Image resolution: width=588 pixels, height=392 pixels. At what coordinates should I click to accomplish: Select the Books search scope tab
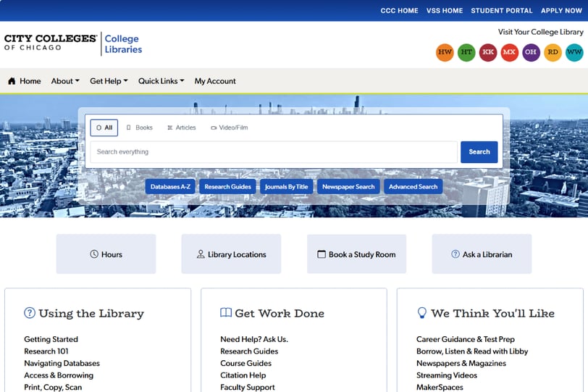(140, 128)
